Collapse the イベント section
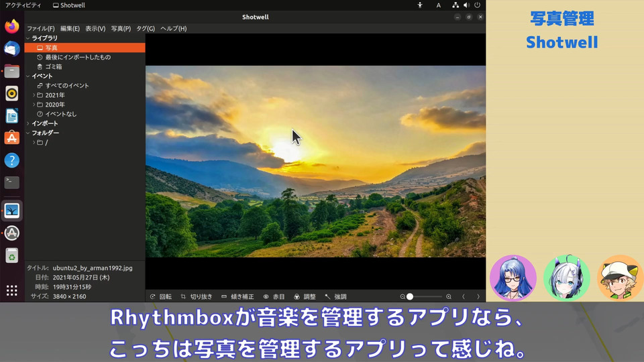 click(x=28, y=76)
